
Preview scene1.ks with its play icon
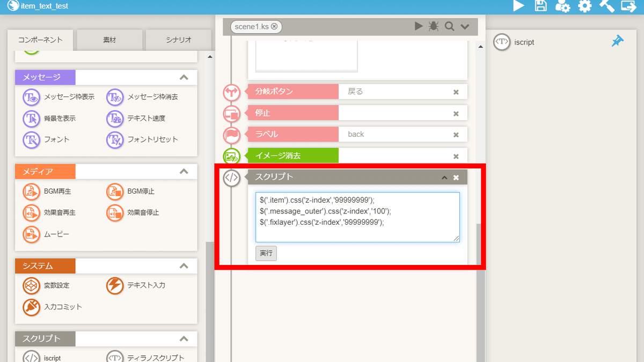click(x=419, y=26)
